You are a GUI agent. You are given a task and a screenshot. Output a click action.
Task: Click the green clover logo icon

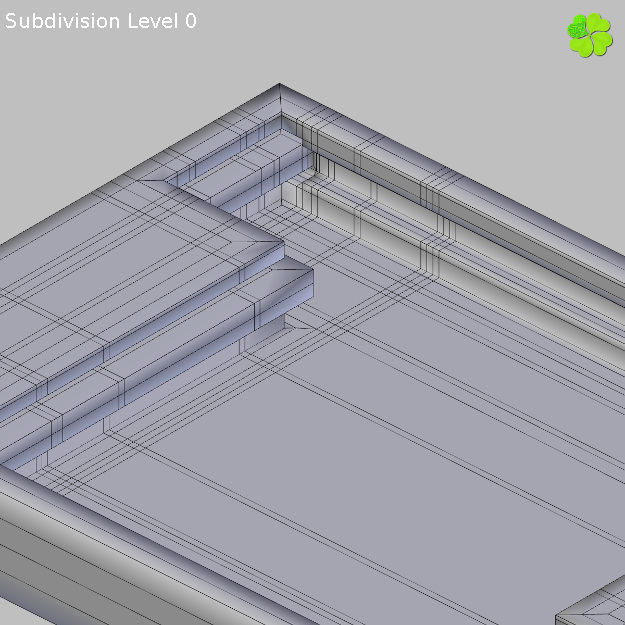[x=590, y=35]
